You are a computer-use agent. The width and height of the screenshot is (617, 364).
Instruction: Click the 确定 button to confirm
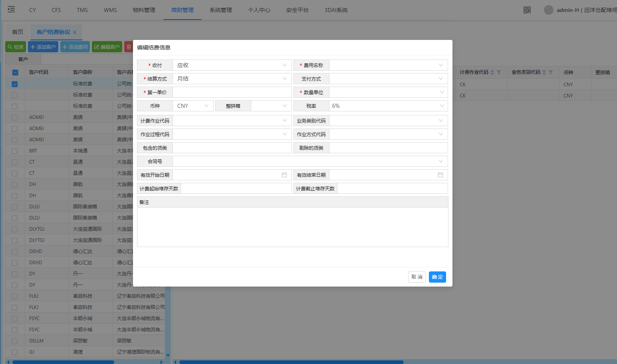[x=437, y=277]
